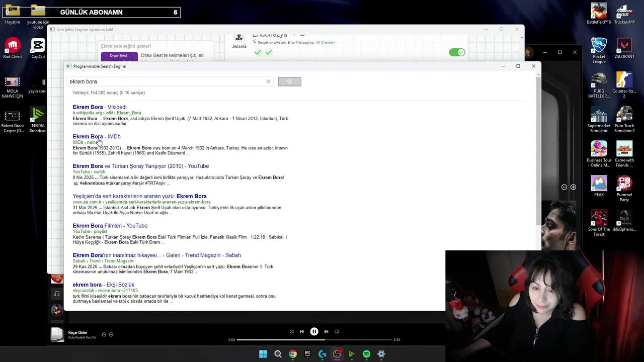Click the www.aa.com.tr green URL line
Viewport: 644px width, 362px height.
pyautogui.click(x=141, y=202)
